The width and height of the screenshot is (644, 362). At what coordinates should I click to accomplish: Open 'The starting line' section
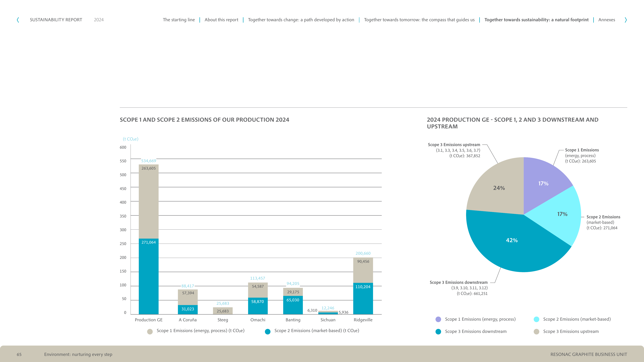tap(179, 20)
